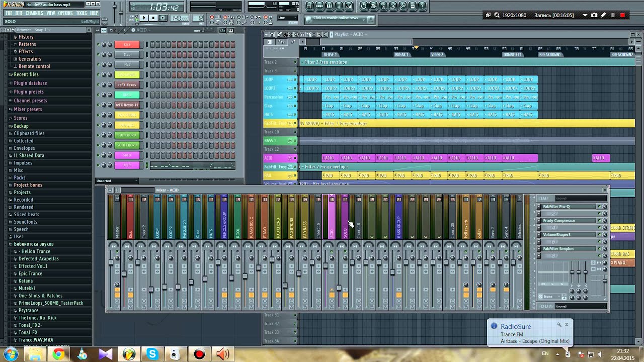
Task: Open the OPTIONS menu
Action: pyautogui.click(x=65, y=13)
